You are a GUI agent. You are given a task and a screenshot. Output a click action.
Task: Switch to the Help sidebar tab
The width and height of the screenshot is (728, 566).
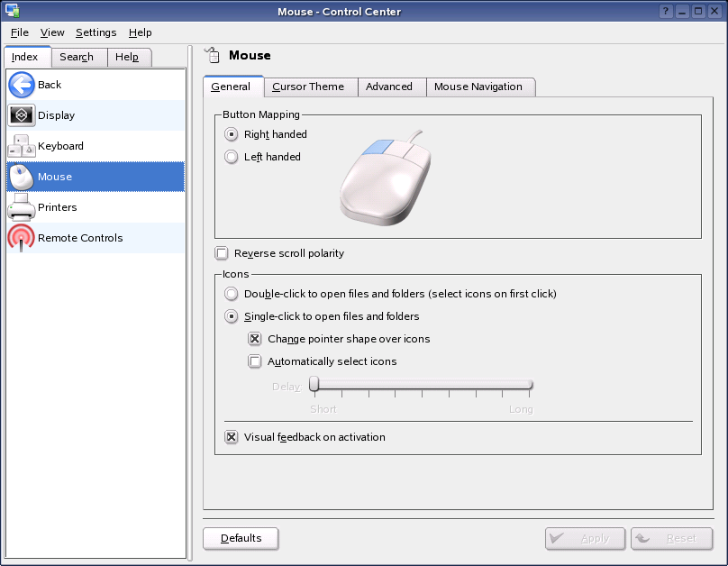click(129, 57)
